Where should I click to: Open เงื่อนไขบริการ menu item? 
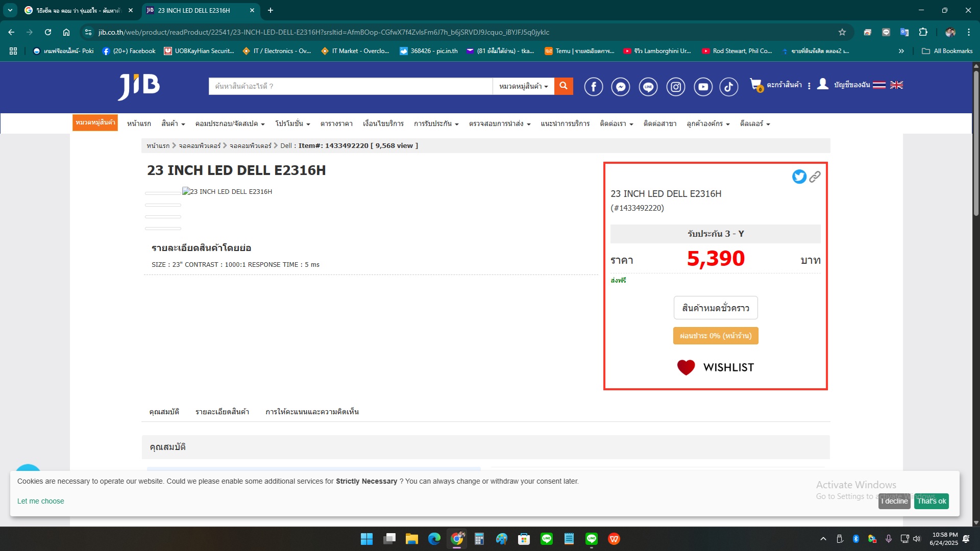pos(383,123)
